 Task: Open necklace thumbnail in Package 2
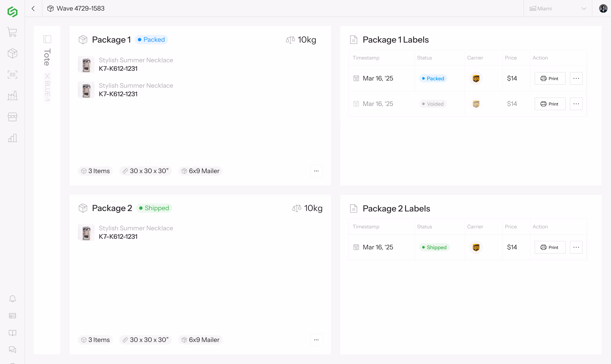[86, 232]
